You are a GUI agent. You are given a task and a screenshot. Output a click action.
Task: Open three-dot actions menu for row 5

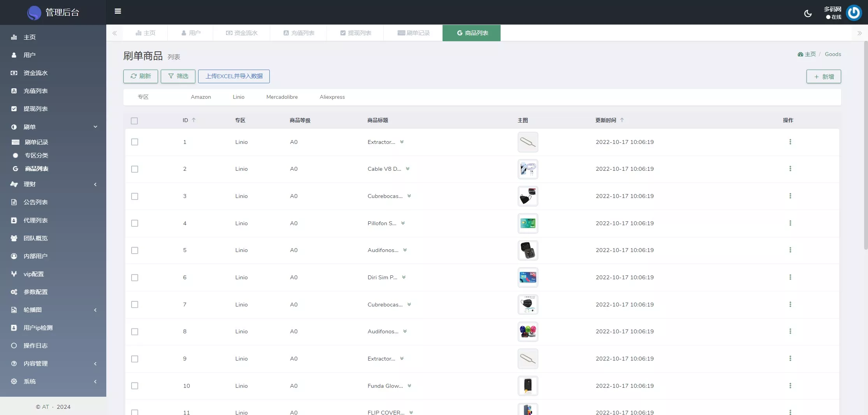pos(790,250)
